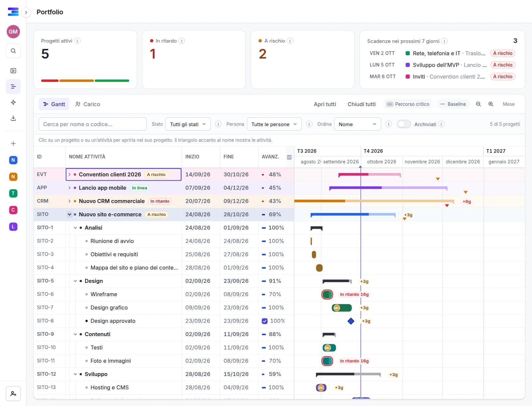Toggle Percorso critico highlighting
This screenshot has width=532, height=406.
pyautogui.click(x=408, y=104)
